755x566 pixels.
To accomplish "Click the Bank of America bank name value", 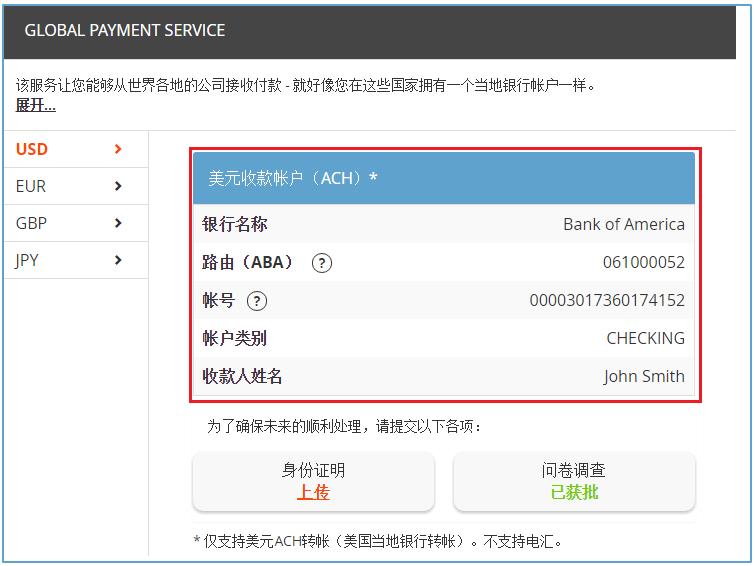I will pyautogui.click(x=624, y=224).
